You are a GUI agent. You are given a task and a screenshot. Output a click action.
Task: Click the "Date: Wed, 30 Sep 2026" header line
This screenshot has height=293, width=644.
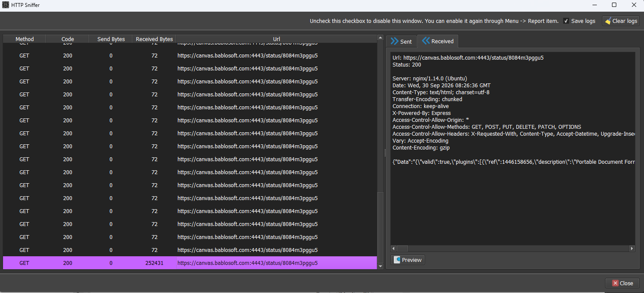[441, 86]
